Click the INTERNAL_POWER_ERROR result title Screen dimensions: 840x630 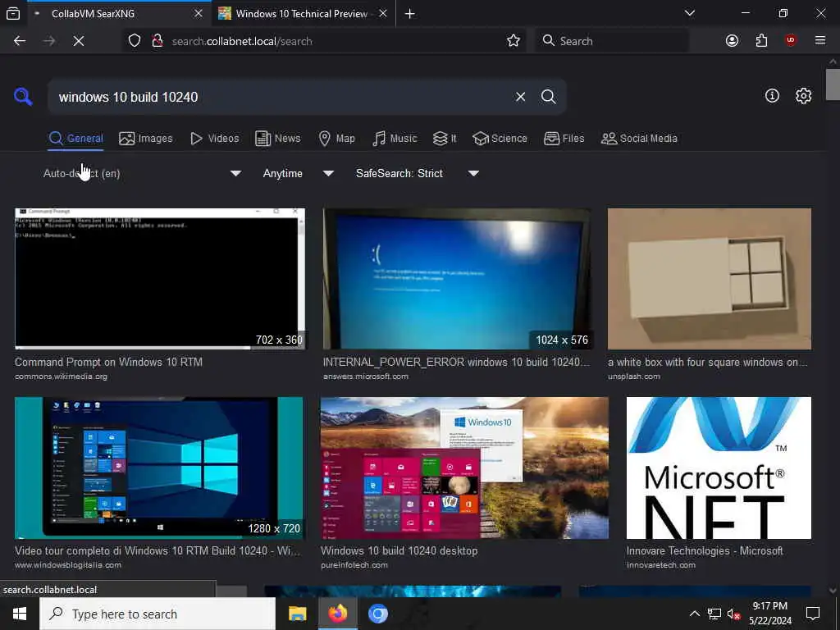(x=456, y=362)
